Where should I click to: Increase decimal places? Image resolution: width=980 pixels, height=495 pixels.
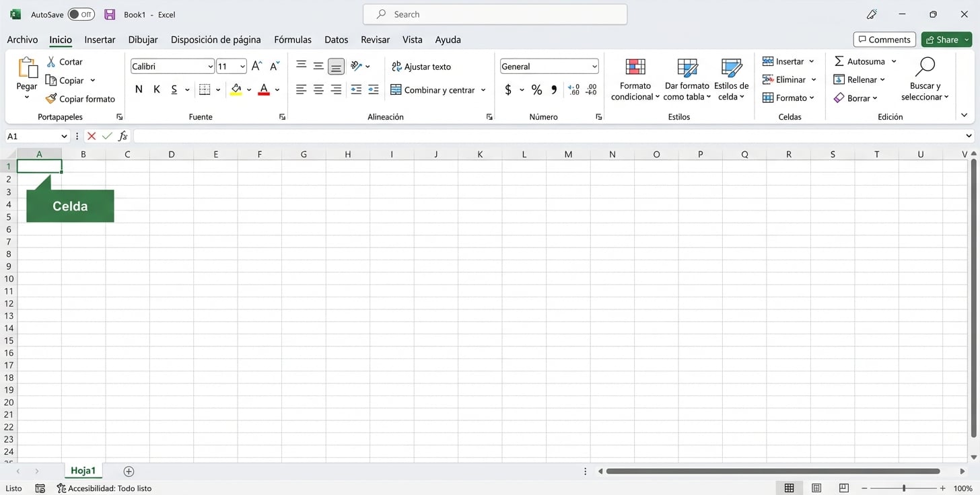click(573, 89)
